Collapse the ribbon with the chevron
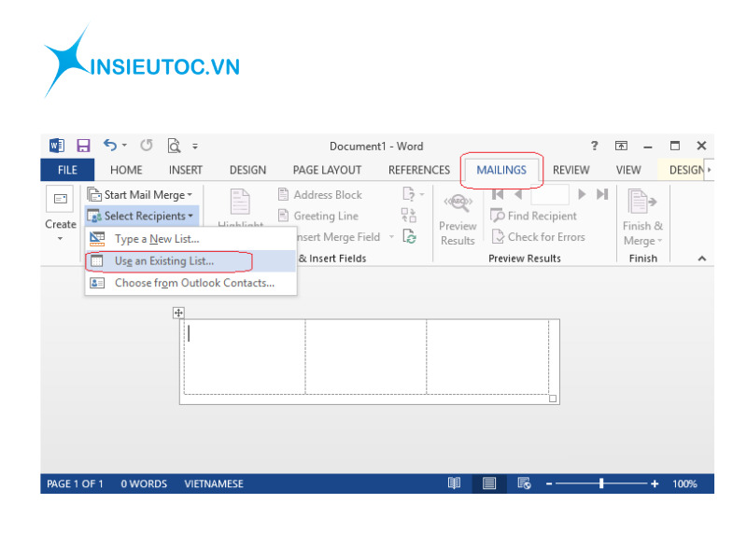The width and height of the screenshot is (747, 560). (702, 259)
